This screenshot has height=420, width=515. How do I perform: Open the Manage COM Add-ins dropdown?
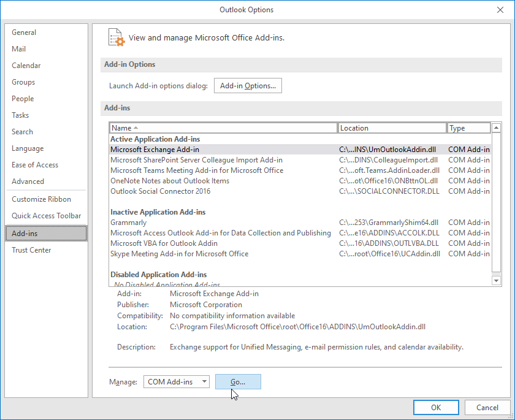click(177, 381)
